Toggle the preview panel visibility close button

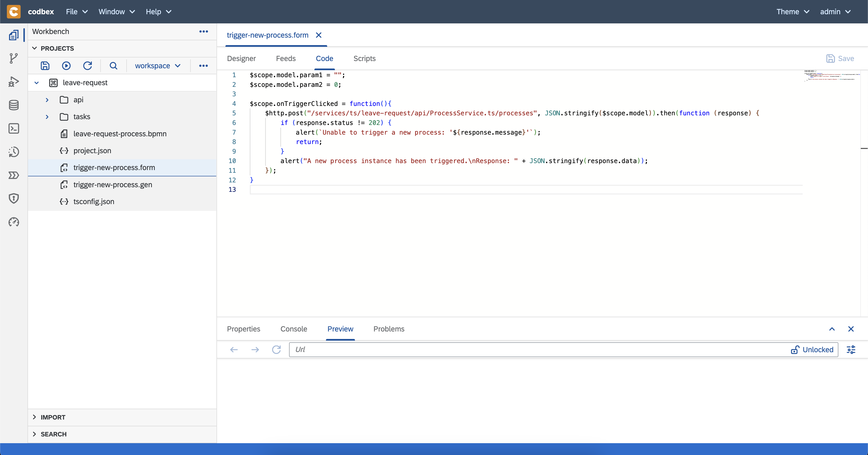click(851, 329)
